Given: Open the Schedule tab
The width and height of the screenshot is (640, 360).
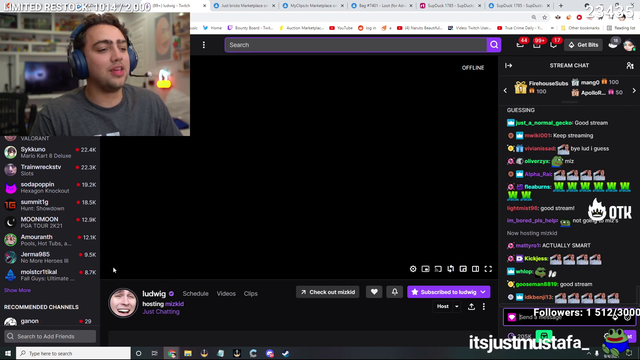Looking at the screenshot, I should (196, 293).
